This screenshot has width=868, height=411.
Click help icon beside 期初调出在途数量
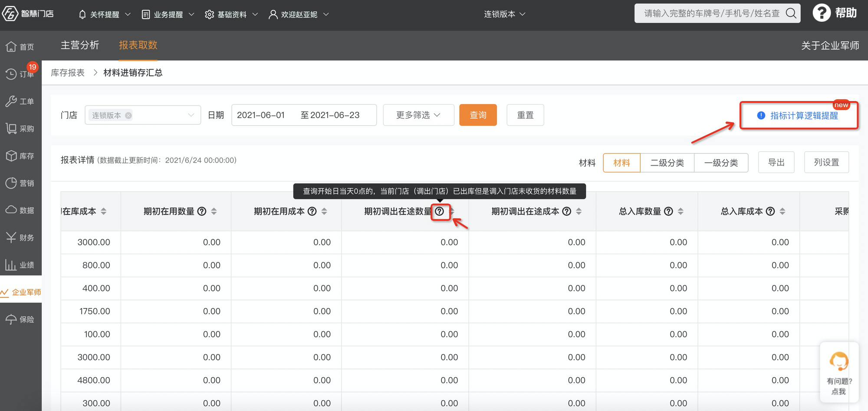coord(440,211)
